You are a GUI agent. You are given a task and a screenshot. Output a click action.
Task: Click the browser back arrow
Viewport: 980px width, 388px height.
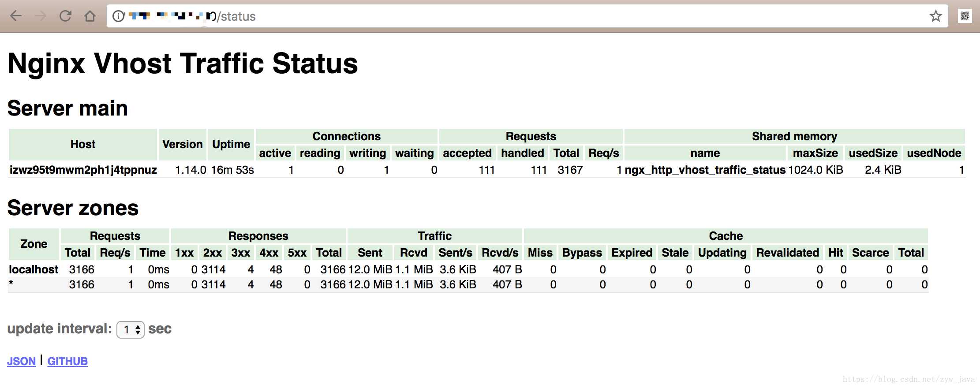(x=16, y=16)
